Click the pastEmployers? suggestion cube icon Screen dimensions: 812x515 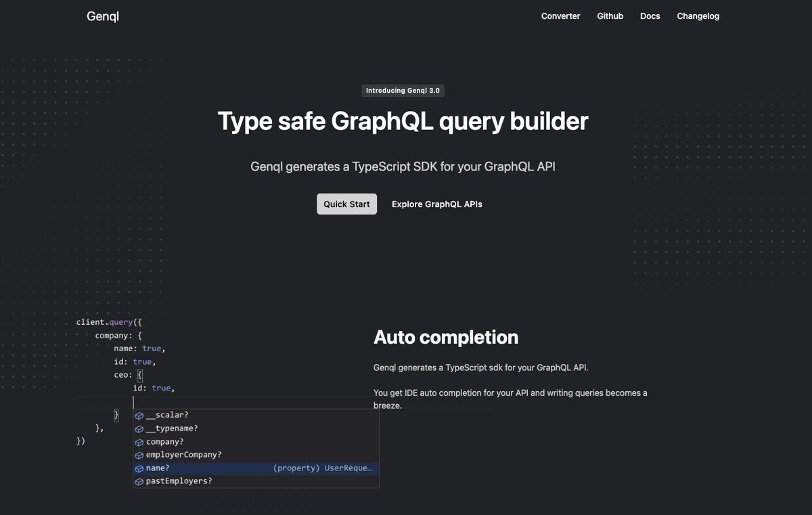point(139,481)
